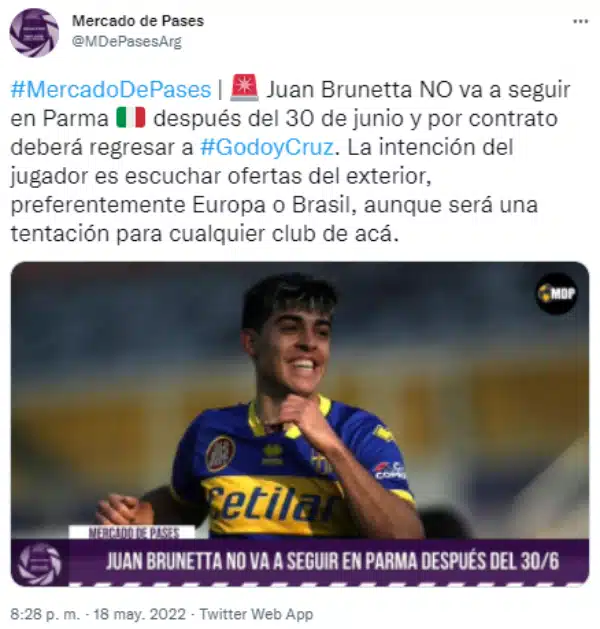The height and width of the screenshot is (629, 600).
Task: Click the Italian flag emoji
Action: (x=131, y=118)
